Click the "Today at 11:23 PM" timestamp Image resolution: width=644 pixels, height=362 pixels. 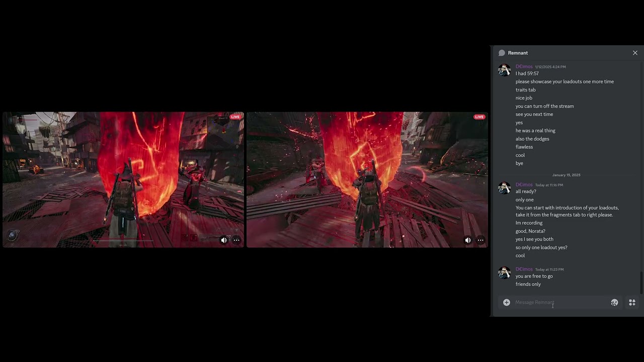pyautogui.click(x=549, y=269)
